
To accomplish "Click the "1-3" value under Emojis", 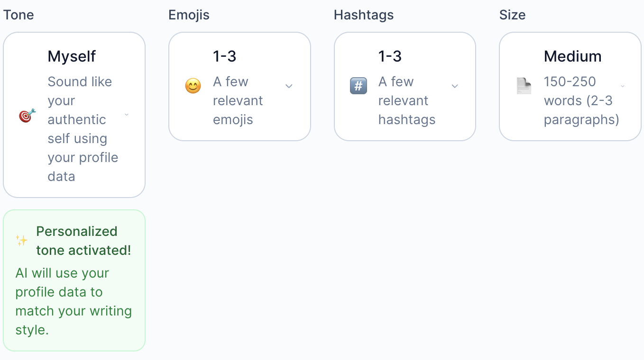I will pyautogui.click(x=224, y=56).
